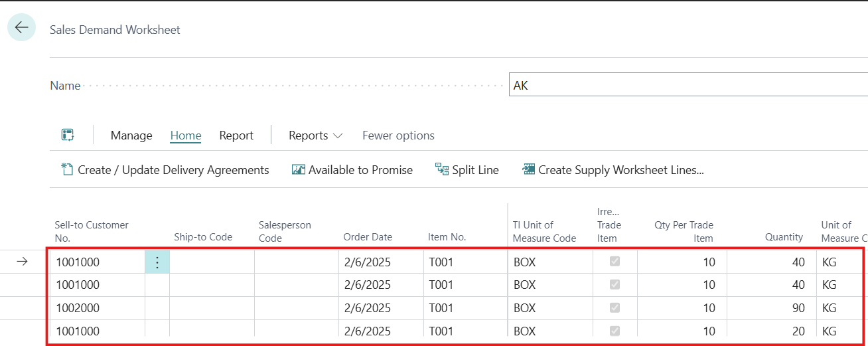Click Fewer options link
The height and width of the screenshot is (346, 868).
pos(398,135)
